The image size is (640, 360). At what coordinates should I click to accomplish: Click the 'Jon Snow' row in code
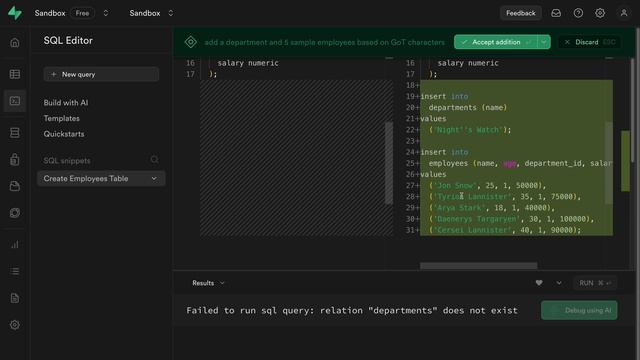tap(487, 185)
